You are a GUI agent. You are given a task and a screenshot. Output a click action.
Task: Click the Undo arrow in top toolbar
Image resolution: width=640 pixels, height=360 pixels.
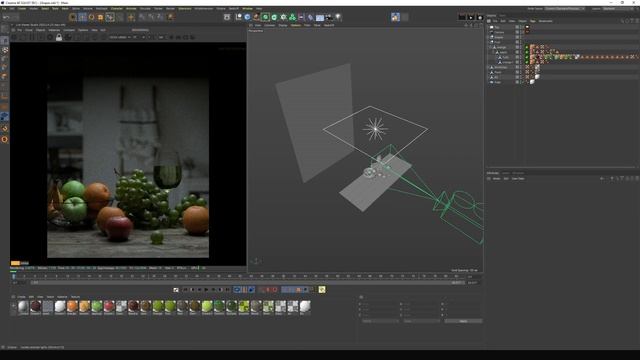[x=6, y=17]
